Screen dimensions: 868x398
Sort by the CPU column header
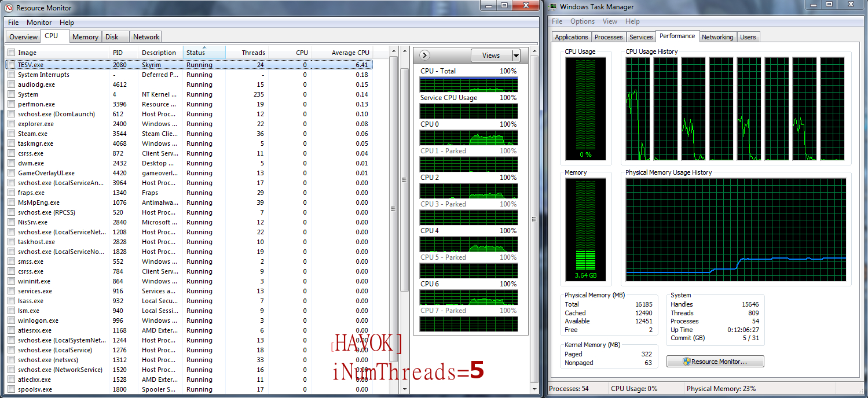pyautogui.click(x=290, y=53)
